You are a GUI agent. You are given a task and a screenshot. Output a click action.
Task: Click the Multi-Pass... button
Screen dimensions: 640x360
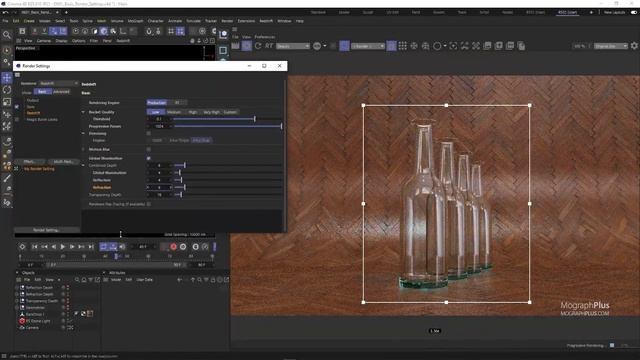point(63,162)
